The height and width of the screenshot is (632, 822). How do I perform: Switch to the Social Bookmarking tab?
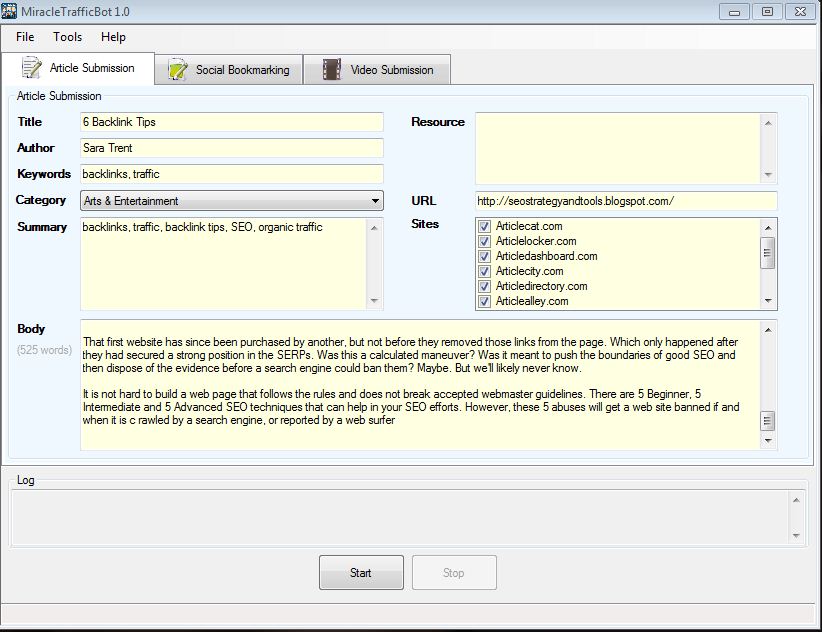click(229, 70)
